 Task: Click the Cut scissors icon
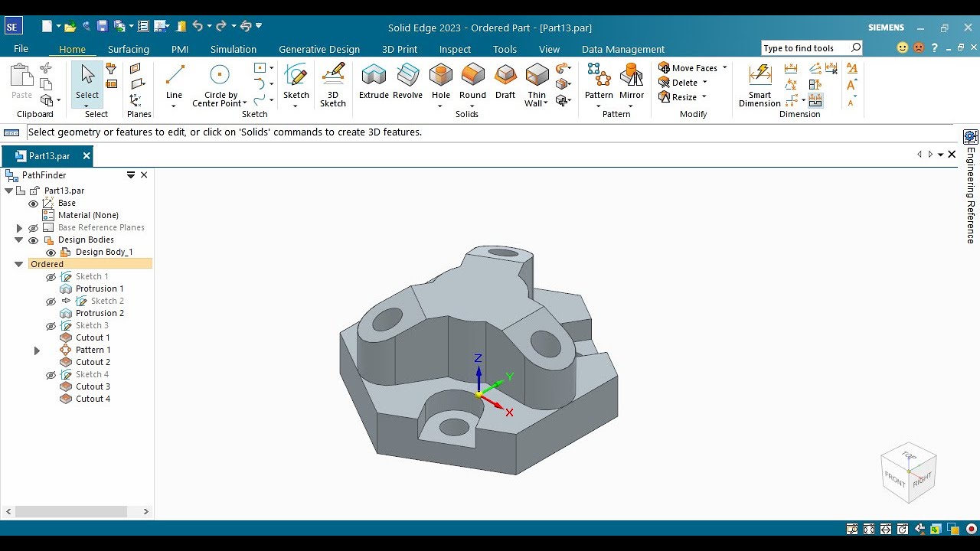(x=47, y=69)
